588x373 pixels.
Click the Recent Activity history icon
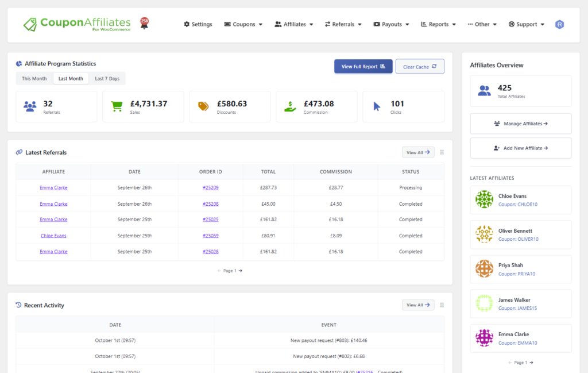pos(18,305)
